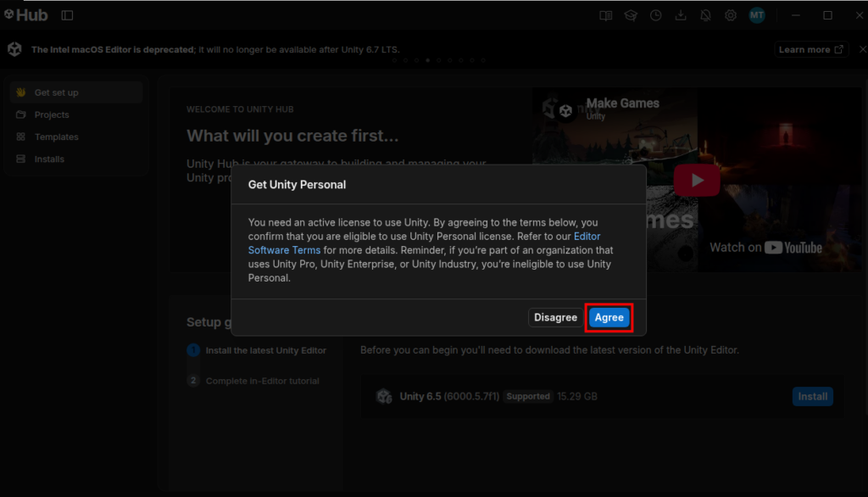Click the WELCOME TO UNITY HUB heading
The width and height of the screenshot is (868, 497).
pos(240,109)
